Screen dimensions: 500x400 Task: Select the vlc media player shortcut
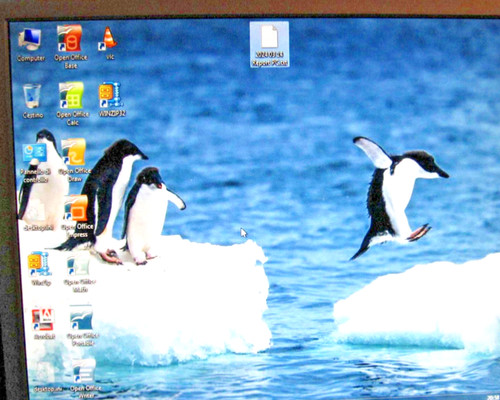click(109, 43)
